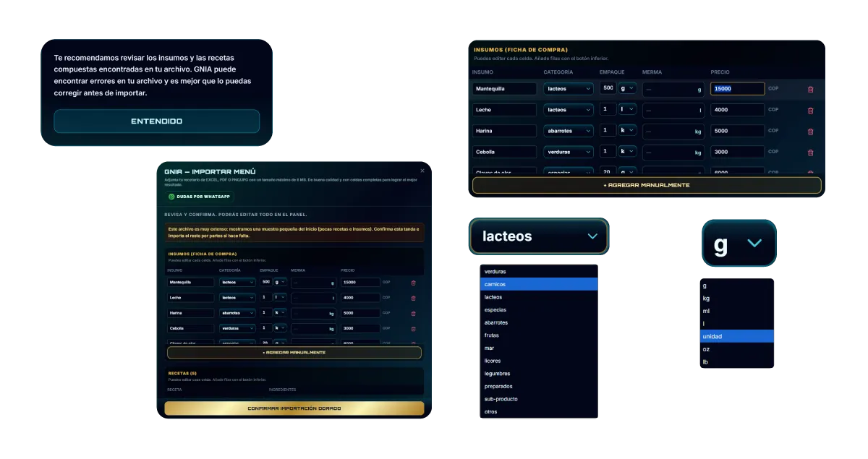Open the Mantequilla category dropdown in the enlarged Insumos panel
868x459 pixels.
[569, 89]
